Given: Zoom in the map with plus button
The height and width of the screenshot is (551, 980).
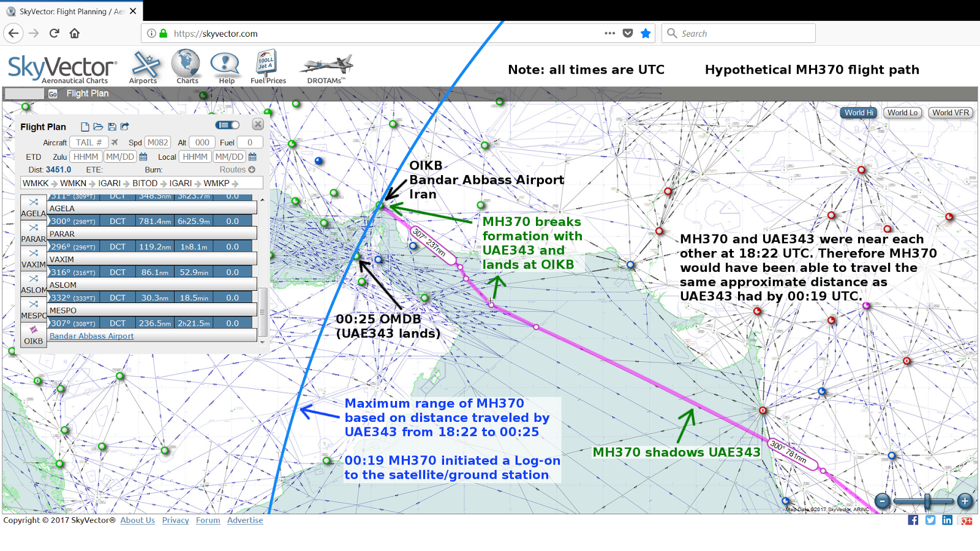Looking at the screenshot, I should click(965, 501).
